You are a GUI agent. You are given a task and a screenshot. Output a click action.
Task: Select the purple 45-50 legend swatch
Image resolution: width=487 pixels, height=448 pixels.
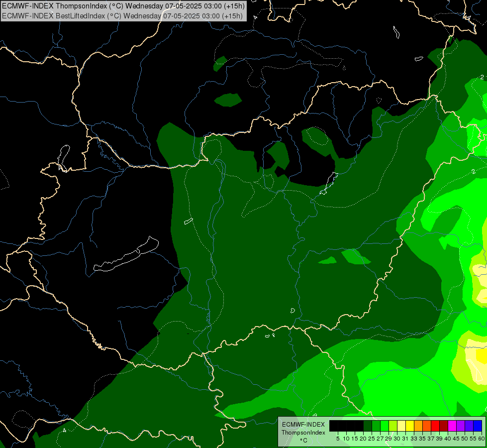(x=461, y=426)
